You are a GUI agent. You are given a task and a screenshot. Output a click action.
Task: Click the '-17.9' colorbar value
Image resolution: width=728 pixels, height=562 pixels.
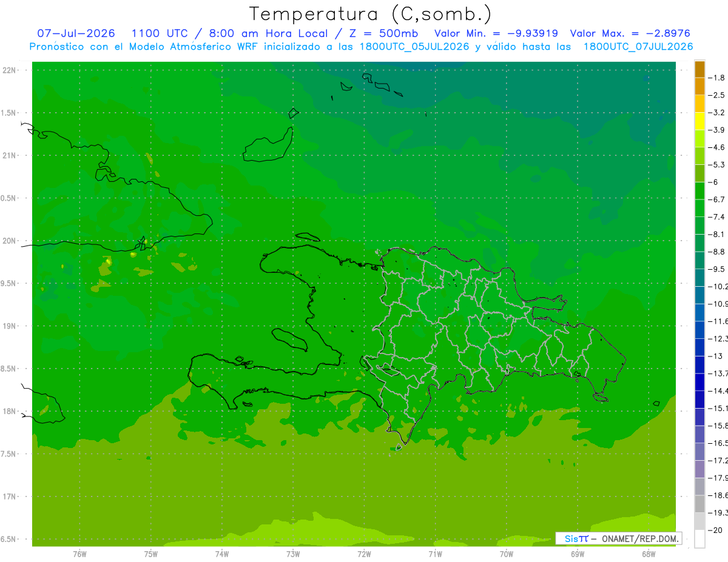click(718, 478)
